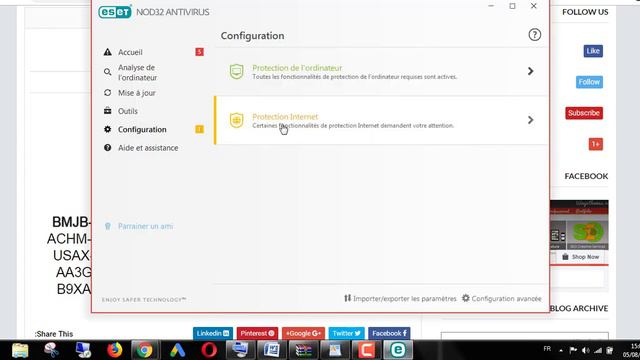Share on Google+
This screenshot has width=640, height=360.
[x=303, y=333]
